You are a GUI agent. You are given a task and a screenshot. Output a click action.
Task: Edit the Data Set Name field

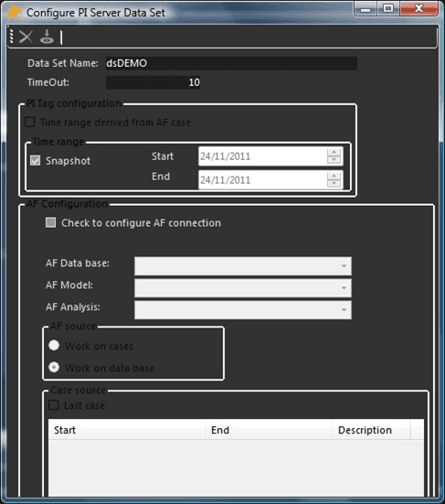tap(231, 63)
